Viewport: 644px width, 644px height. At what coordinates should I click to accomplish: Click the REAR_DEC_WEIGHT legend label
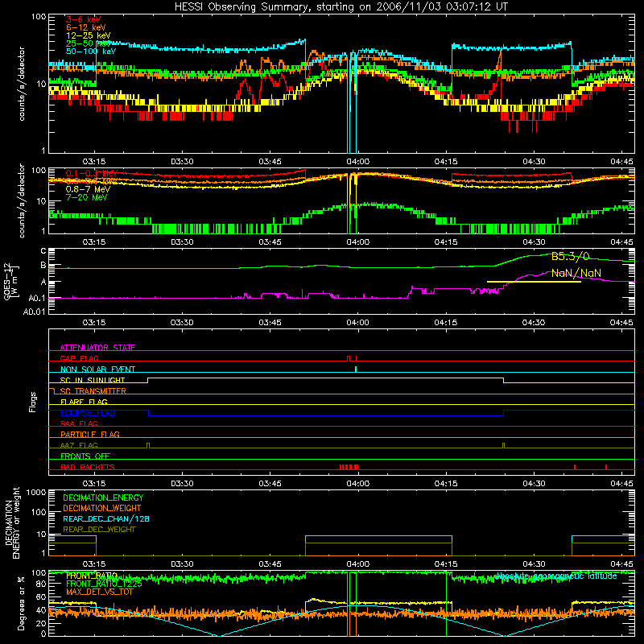coord(99,530)
